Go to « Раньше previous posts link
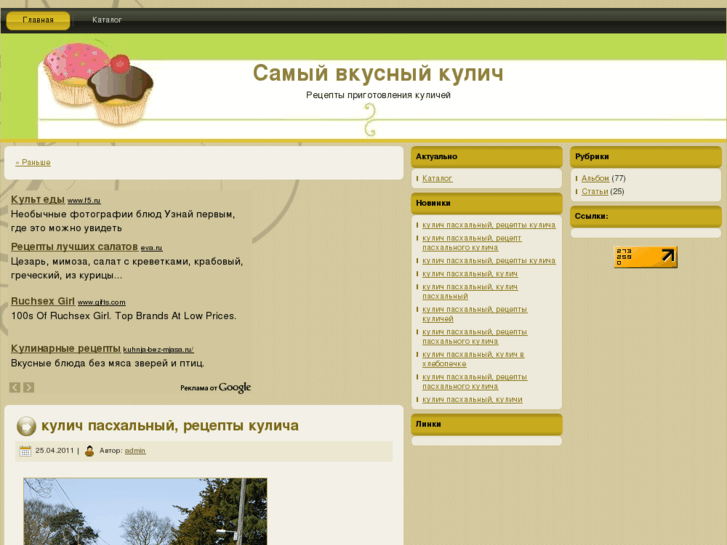 [x=33, y=162]
